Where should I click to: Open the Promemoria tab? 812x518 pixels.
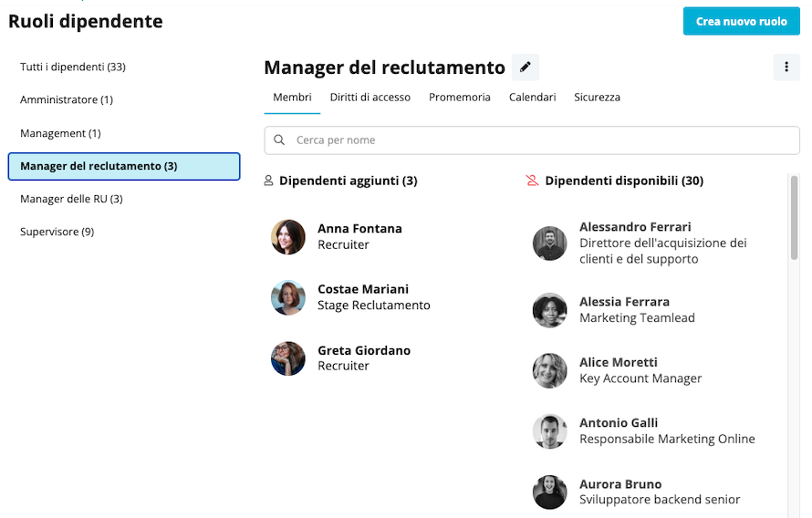tap(459, 98)
